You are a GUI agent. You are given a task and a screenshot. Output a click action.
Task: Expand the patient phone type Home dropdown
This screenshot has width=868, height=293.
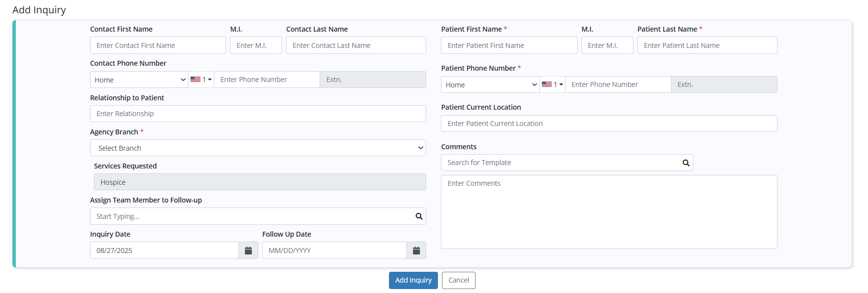tap(490, 84)
